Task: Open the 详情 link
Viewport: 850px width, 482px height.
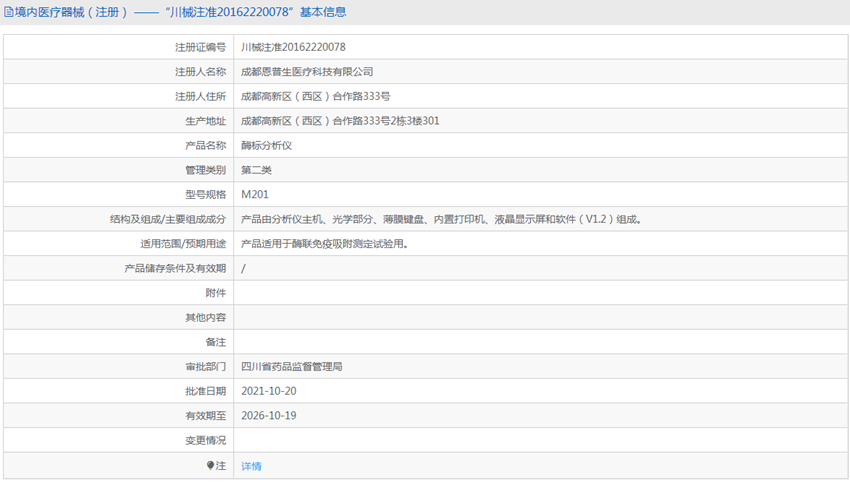Action: [x=251, y=466]
